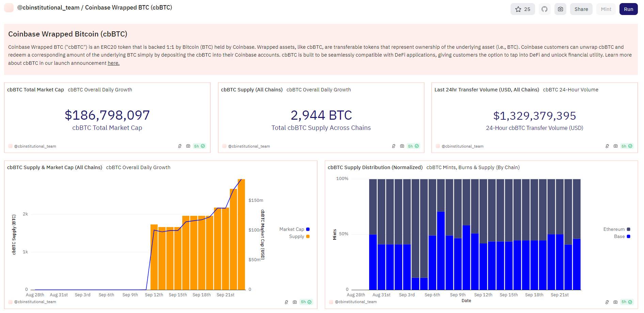The image size is (644, 313).
Task: Click the 5h refresh status on cbBTC Supply (All Chains) card
Action: (413, 146)
